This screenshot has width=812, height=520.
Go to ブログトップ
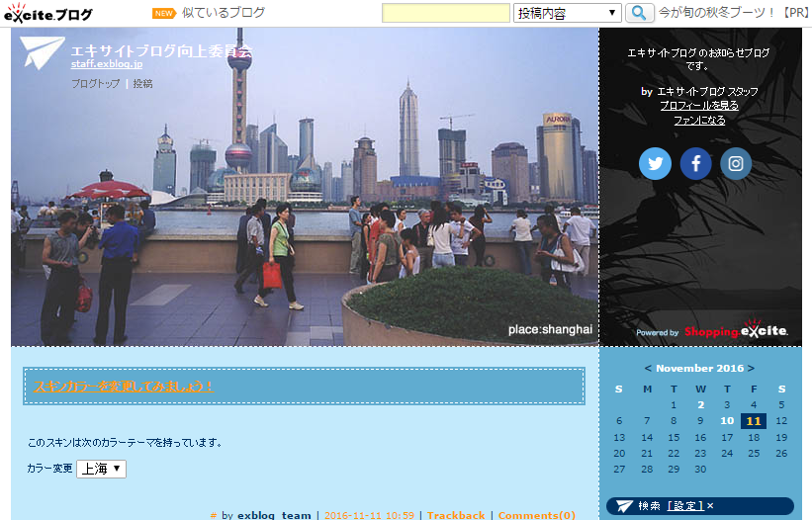[x=95, y=83]
